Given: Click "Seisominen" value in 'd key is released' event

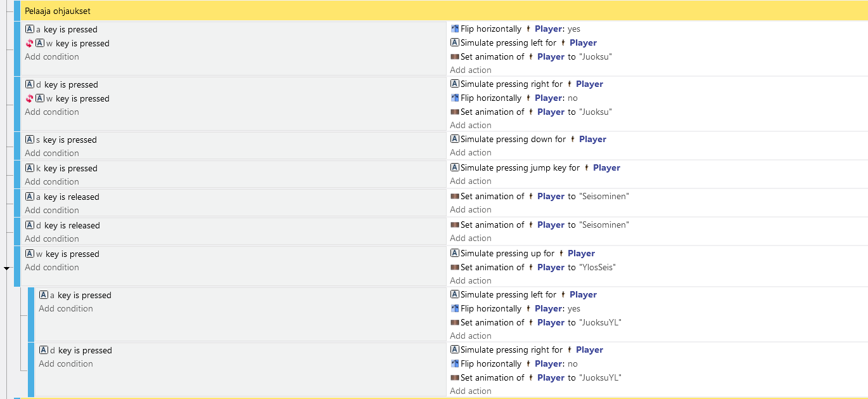Looking at the screenshot, I should 604,225.
